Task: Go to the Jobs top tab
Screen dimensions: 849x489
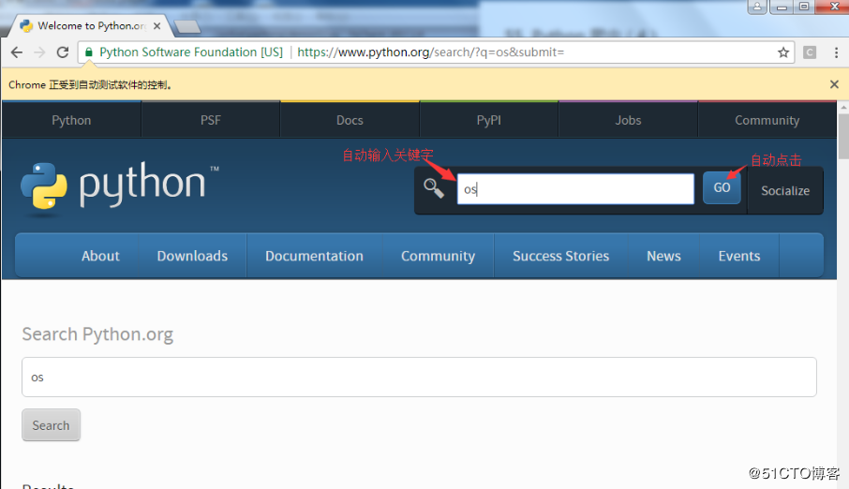Action: coord(628,120)
